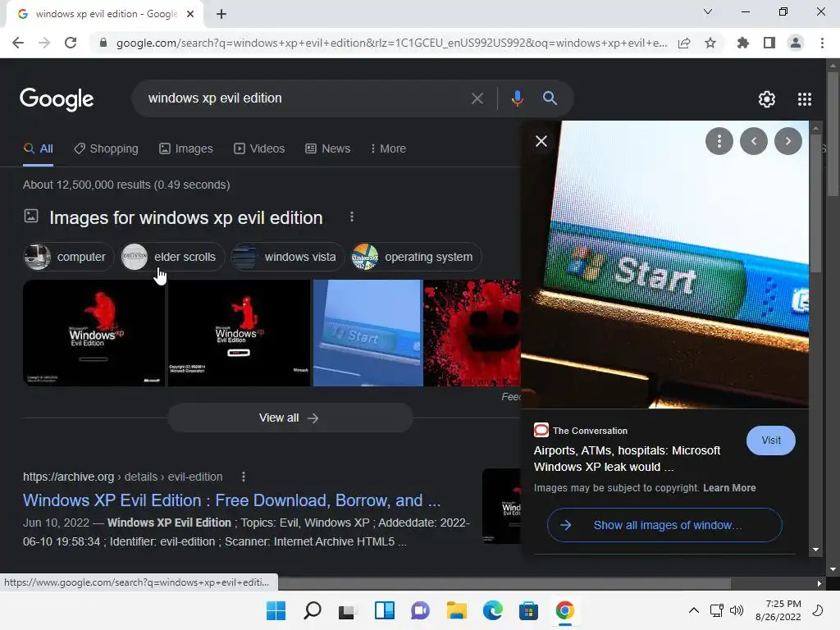Close the image preview panel
This screenshot has height=630, width=840.
pos(541,141)
